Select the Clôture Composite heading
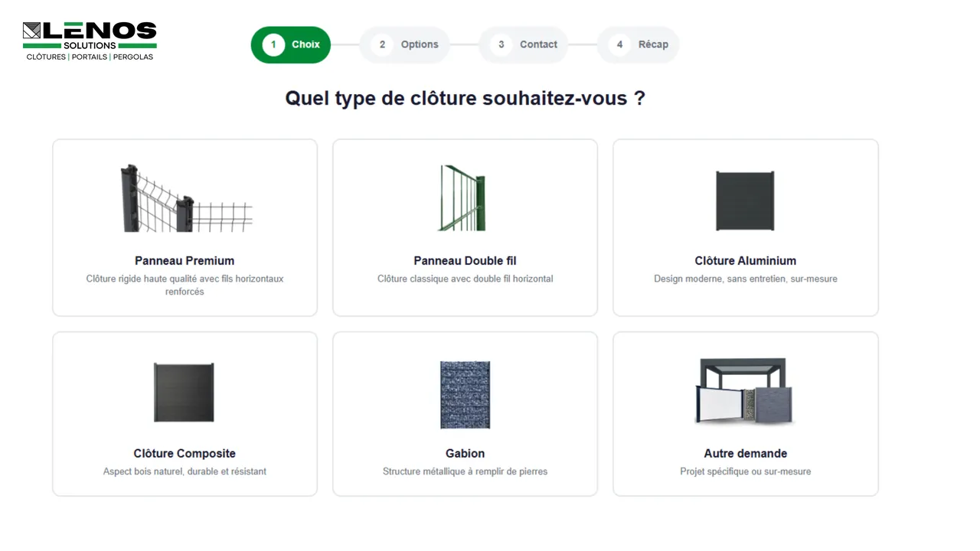980x551 pixels. (x=185, y=454)
